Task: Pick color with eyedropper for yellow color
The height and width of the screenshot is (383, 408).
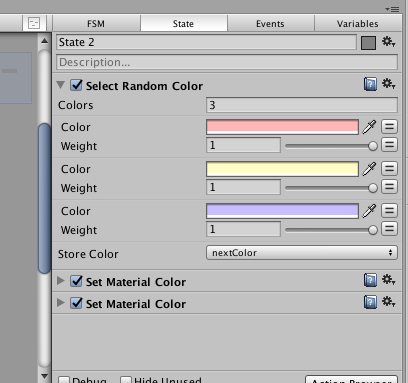Action: [369, 169]
